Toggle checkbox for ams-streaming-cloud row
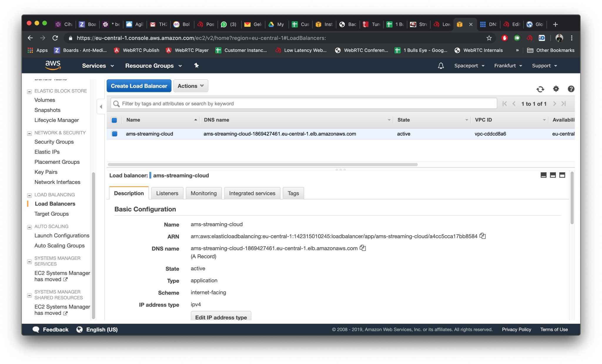The width and height of the screenshot is (602, 364). [114, 134]
